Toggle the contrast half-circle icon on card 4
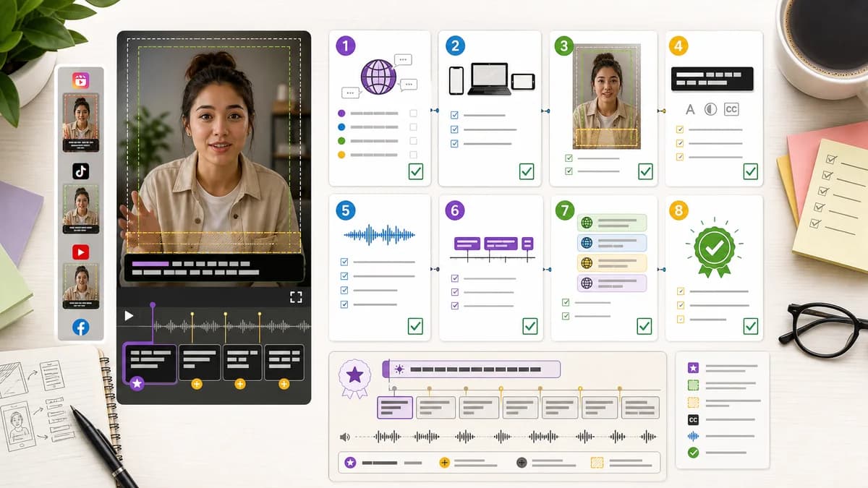868x488 pixels. coord(710,109)
